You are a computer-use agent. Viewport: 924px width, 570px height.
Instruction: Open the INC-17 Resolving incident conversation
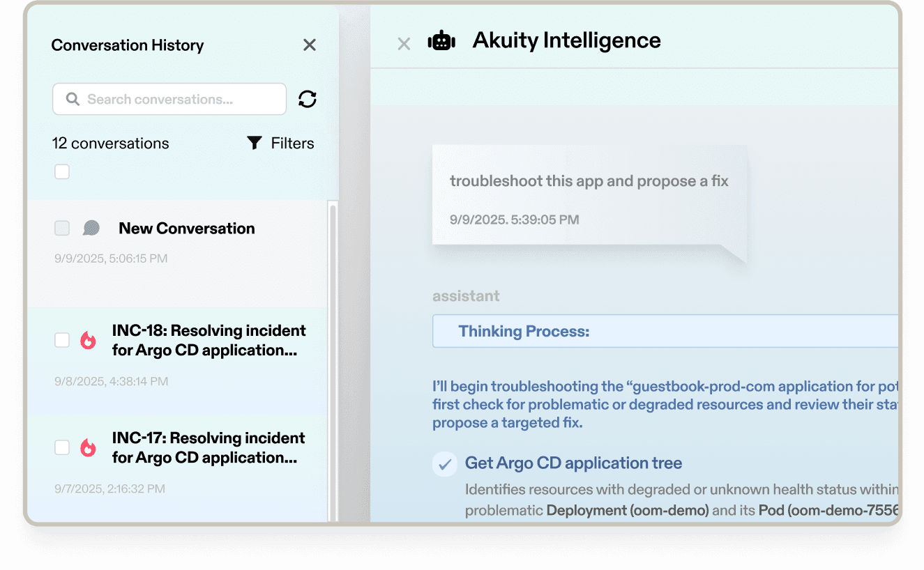(x=209, y=447)
